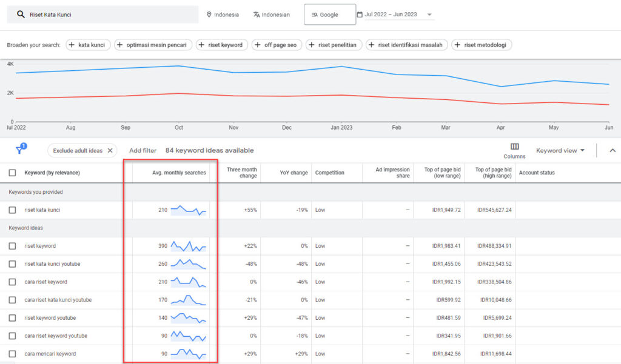Screen dimensions: 621x364
Task: Click the Indonesian language translate icon
Action: tap(257, 15)
